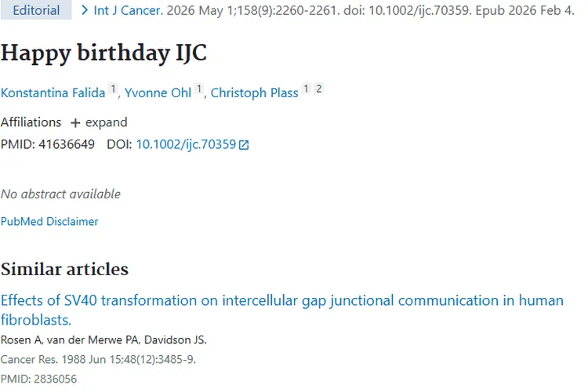This screenshot has height=392, width=588.
Task: Select author Yvonne Ohl
Action: pos(158,93)
